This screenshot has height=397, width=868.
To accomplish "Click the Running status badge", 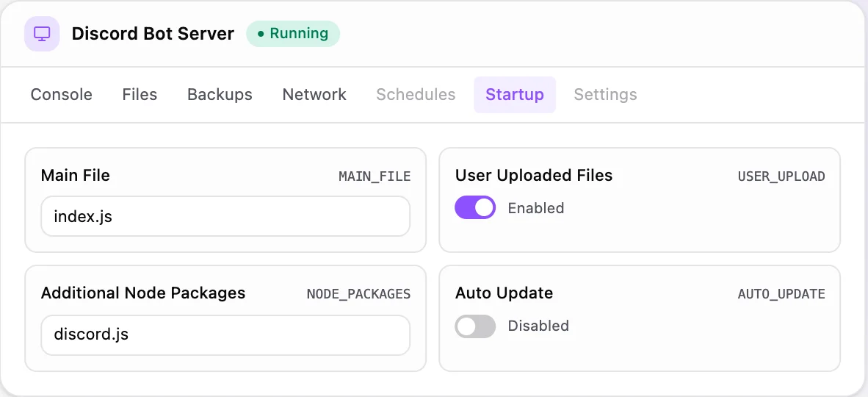I will pyautogui.click(x=293, y=34).
